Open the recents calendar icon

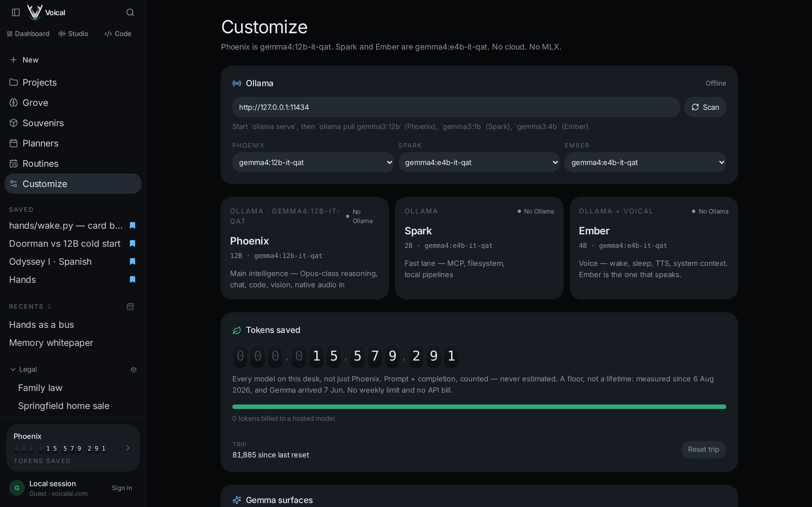click(x=130, y=306)
